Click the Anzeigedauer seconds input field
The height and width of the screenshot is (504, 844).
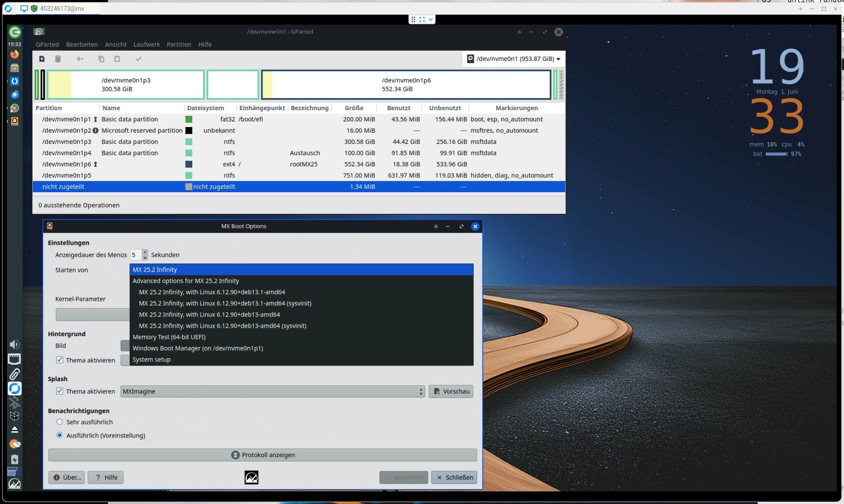coord(136,255)
